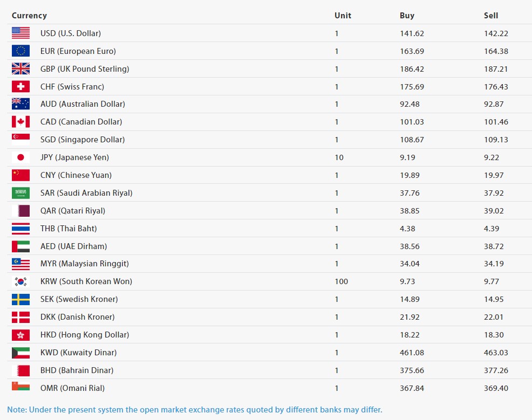
Task: Click the Swiss flag icon
Action: [x=21, y=86]
